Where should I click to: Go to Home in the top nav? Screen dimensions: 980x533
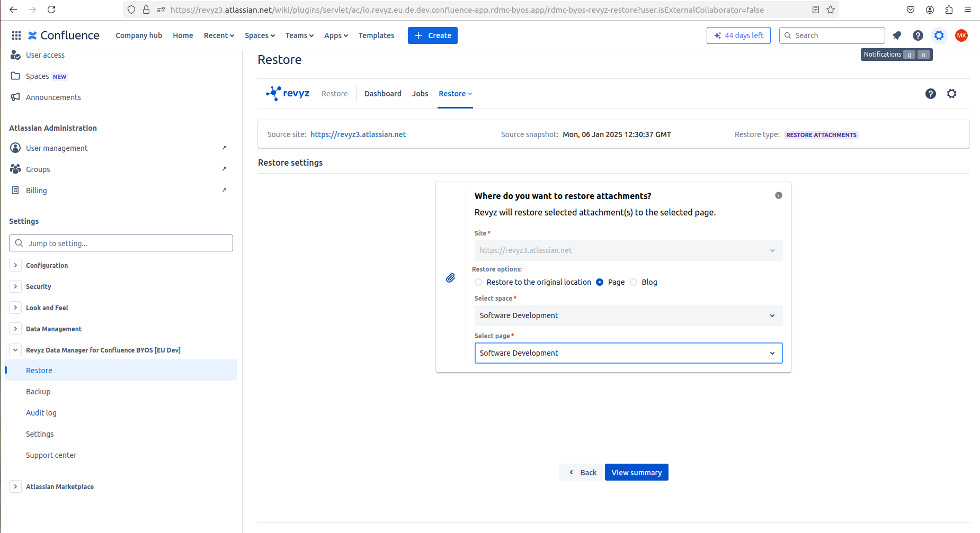(x=183, y=35)
